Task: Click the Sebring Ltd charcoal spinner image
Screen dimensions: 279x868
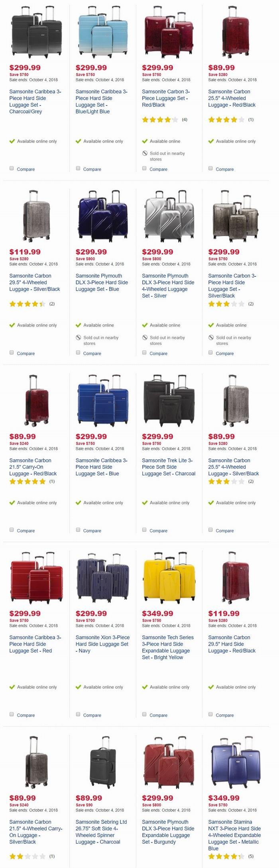Action: coord(103,762)
